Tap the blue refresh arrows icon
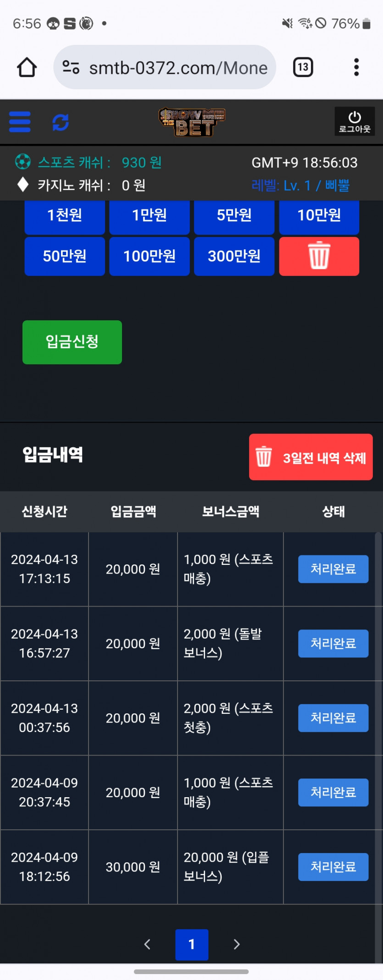Viewport: 383px width, 980px height. tap(61, 122)
